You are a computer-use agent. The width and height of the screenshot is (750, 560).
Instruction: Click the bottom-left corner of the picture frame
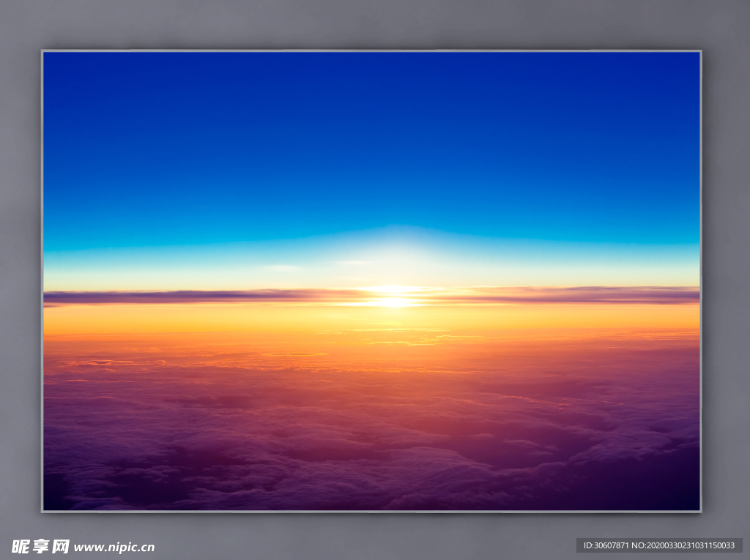pyautogui.click(x=42, y=511)
